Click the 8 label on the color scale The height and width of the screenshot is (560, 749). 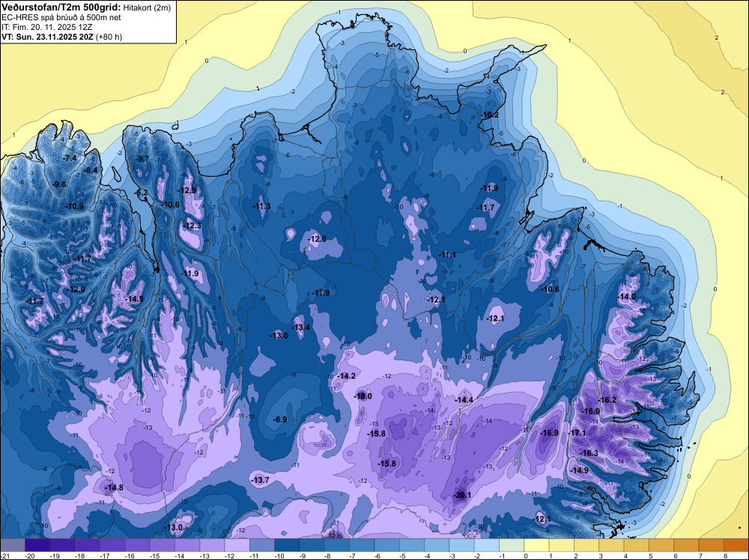coord(727,556)
